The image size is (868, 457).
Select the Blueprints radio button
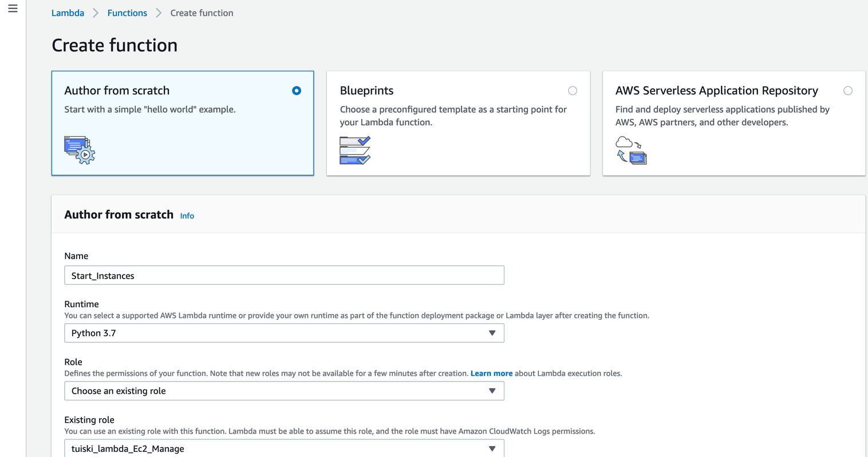573,90
